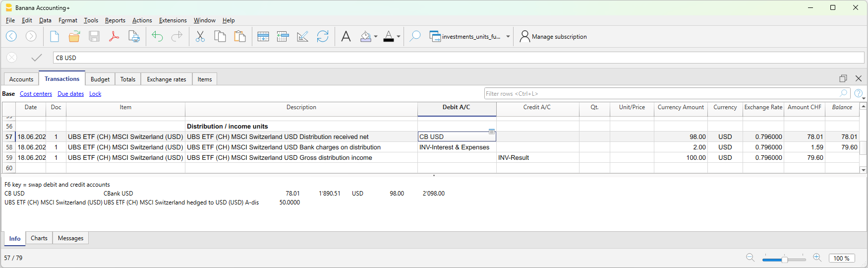Switch to the Accounts tab
The image size is (868, 268).
click(x=21, y=79)
